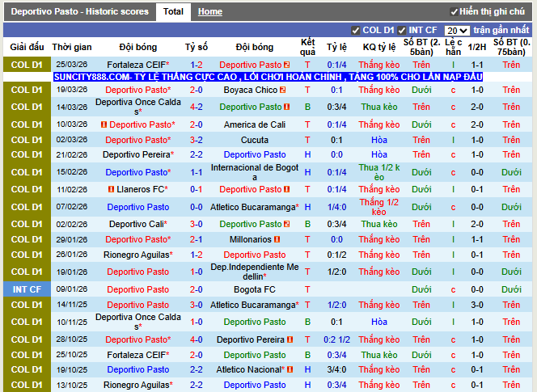The image size is (537, 392).
Task: Click the 'Giải đấu' column header
Action: coord(27,47)
